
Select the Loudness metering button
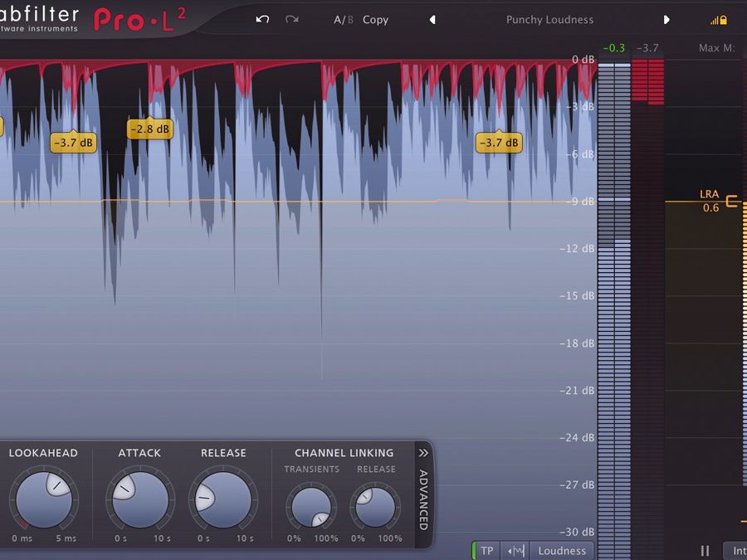562,551
